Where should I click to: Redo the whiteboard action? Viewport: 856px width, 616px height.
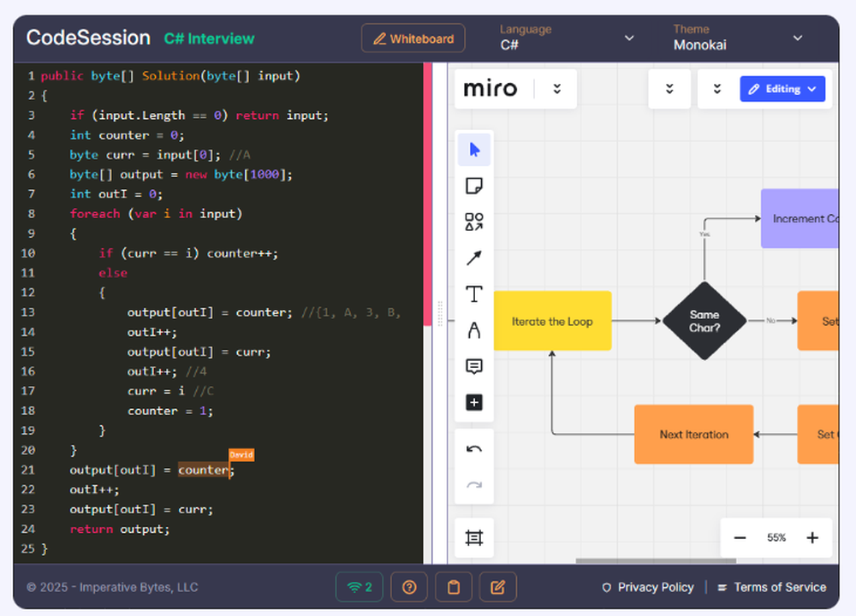474,485
